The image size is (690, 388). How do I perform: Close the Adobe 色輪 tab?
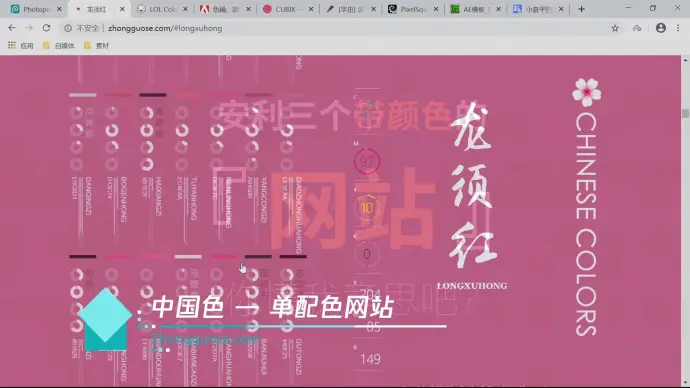click(248, 9)
